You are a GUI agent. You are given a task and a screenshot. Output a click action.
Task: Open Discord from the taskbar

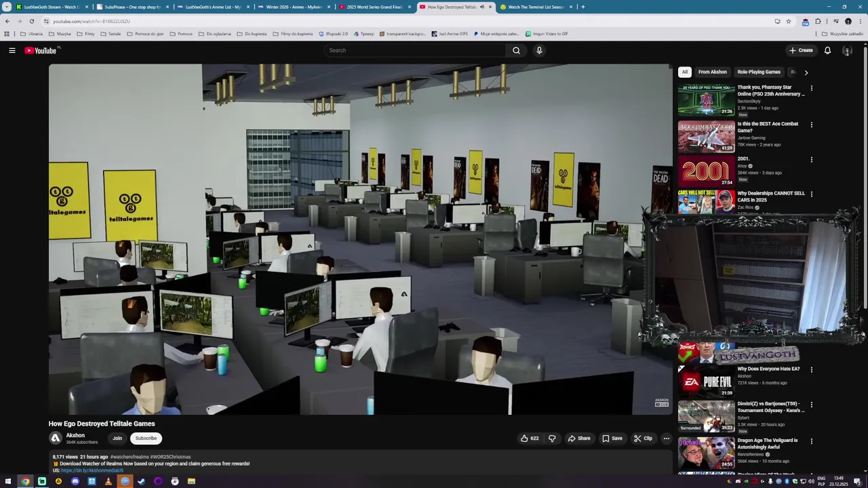[x=75, y=481]
